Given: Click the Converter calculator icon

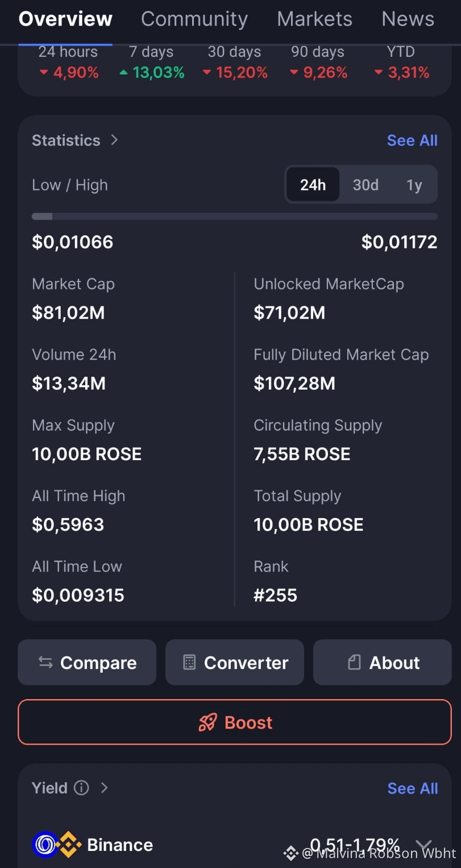Looking at the screenshot, I should (189, 662).
